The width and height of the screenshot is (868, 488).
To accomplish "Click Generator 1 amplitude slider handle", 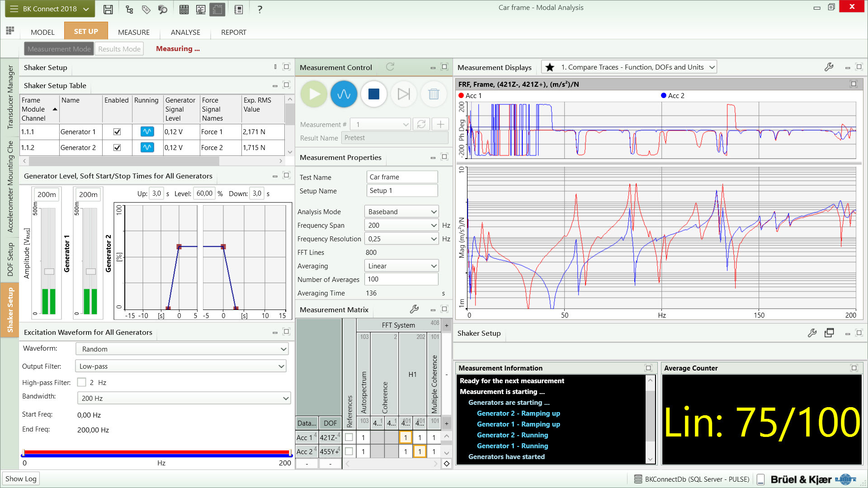I will [x=49, y=272].
